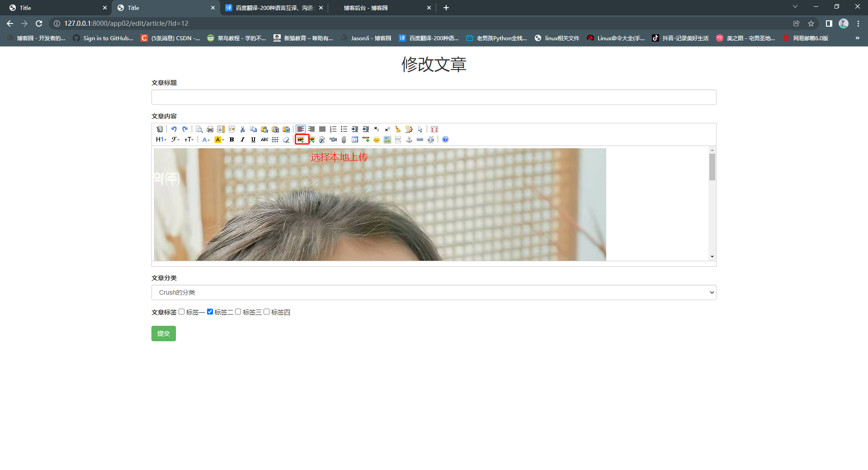The height and width of the screenshot is (470, 868).
Task: Increase the paragraph indent
Action: click(x=354, y=129)
